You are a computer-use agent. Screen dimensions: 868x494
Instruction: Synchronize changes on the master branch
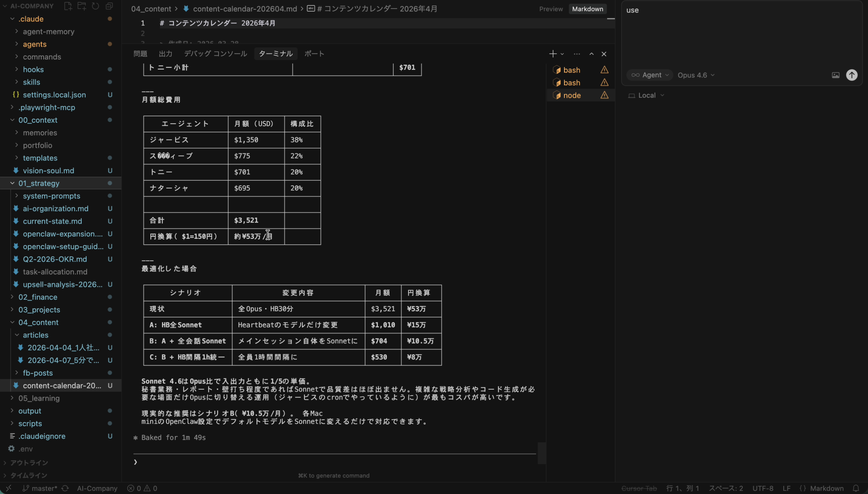pos(65,488)
